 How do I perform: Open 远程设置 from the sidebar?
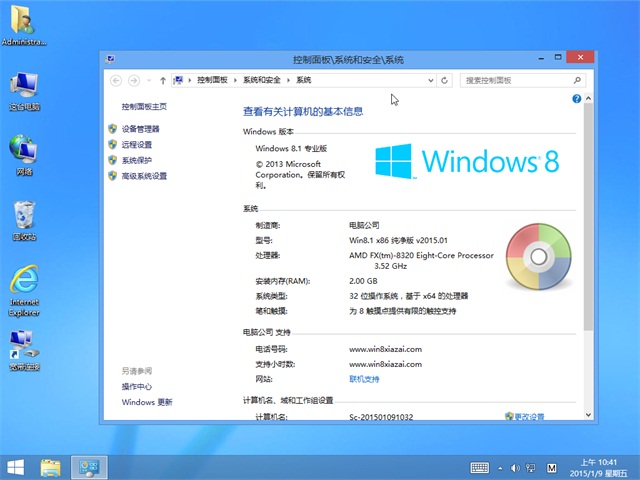point(136,145)
